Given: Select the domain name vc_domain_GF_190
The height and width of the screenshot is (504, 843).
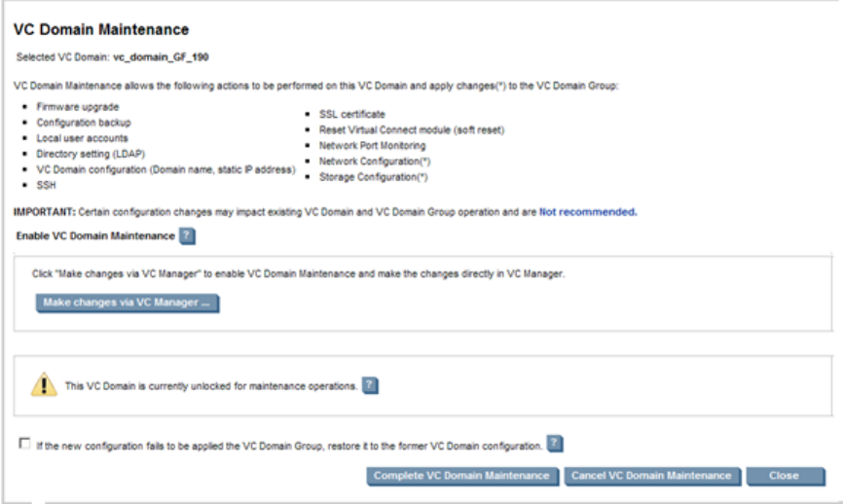Looking at the screenshot, I should coord(161,58).
